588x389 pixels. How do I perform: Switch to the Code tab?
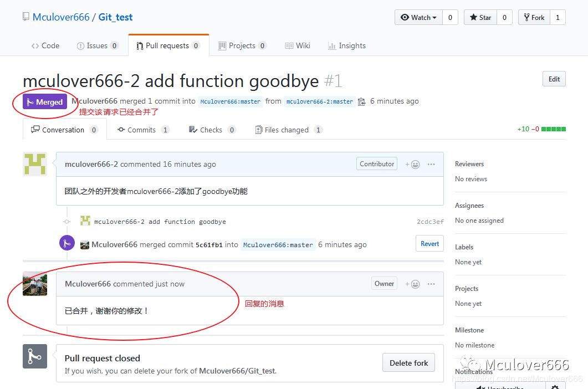pos(45,45)
